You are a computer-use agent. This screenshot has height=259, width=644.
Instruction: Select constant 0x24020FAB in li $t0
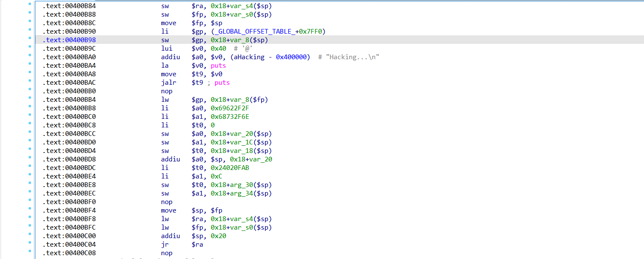pos(230,168)
